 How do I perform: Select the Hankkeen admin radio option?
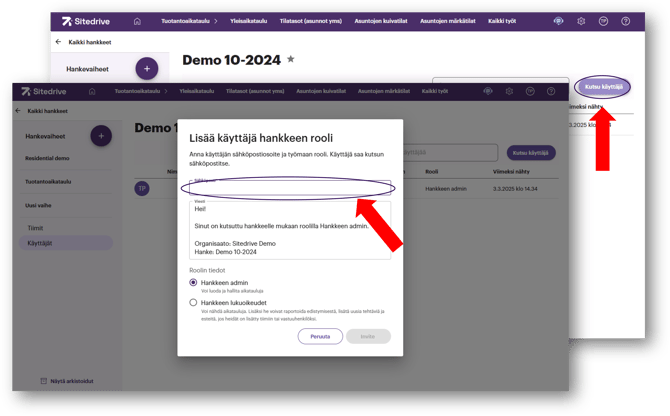[x=194, y=283]
